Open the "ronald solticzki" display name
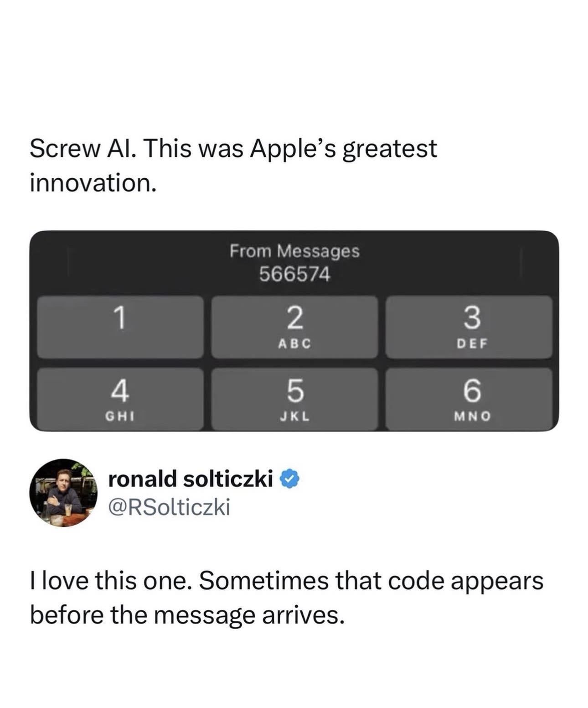Screen dimensions: 588x708 tap(191, 479)
